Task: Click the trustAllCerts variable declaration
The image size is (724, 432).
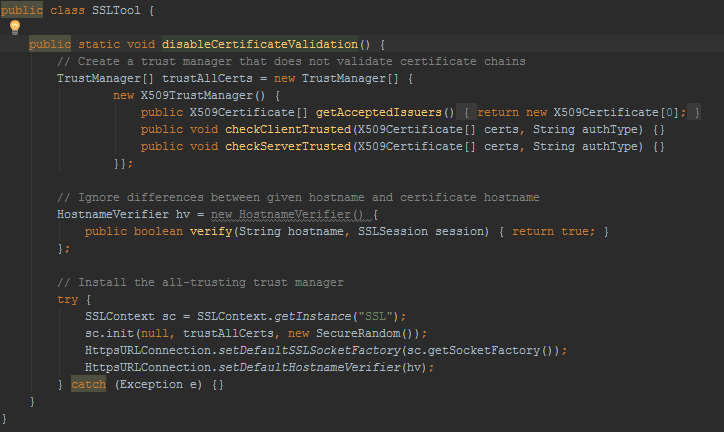Action: [207, 78]
